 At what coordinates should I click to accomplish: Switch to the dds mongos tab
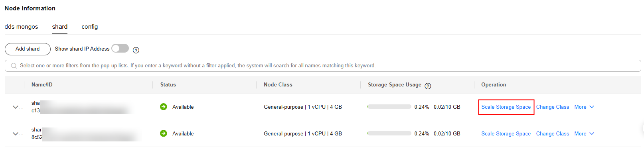[x=22, y=27]
